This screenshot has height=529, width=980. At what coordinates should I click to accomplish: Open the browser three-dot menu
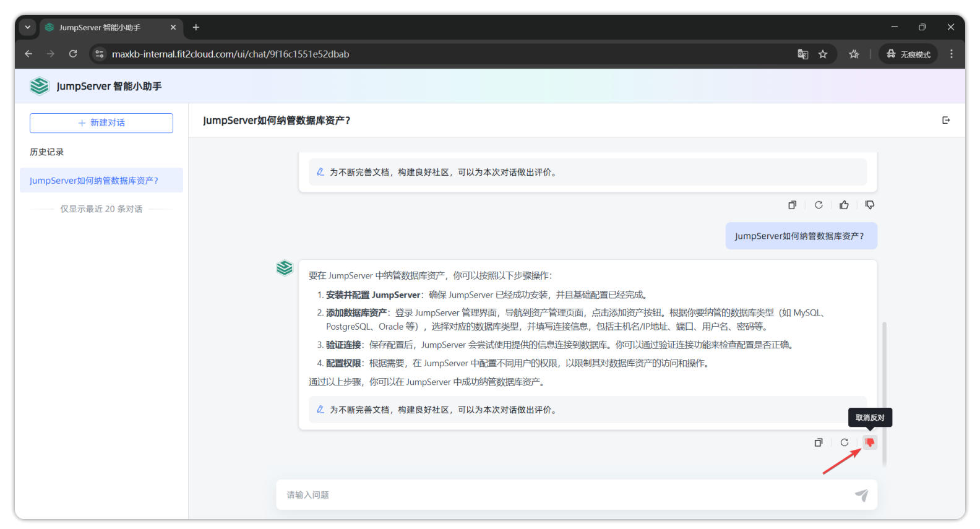pos(952,54)
